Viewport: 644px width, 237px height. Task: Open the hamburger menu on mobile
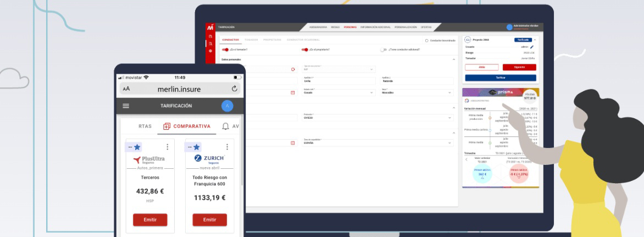pyautogui.click(x=126, y=106)
